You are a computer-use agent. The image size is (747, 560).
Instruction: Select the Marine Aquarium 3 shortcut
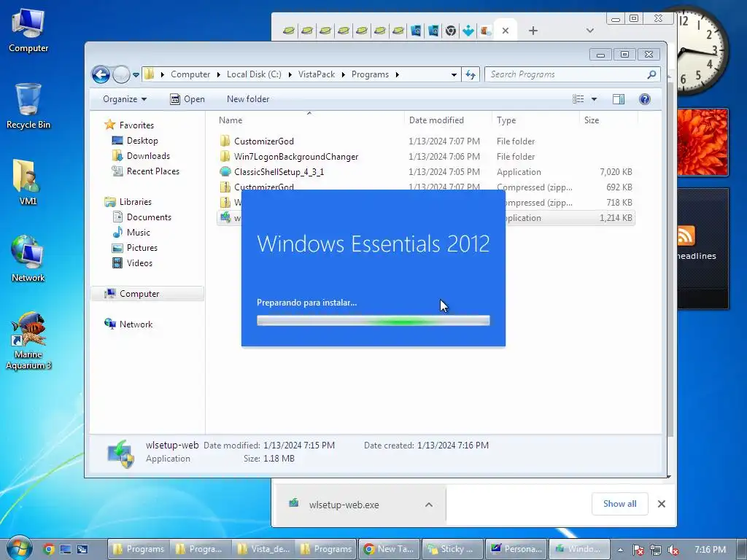click(28, 341)
